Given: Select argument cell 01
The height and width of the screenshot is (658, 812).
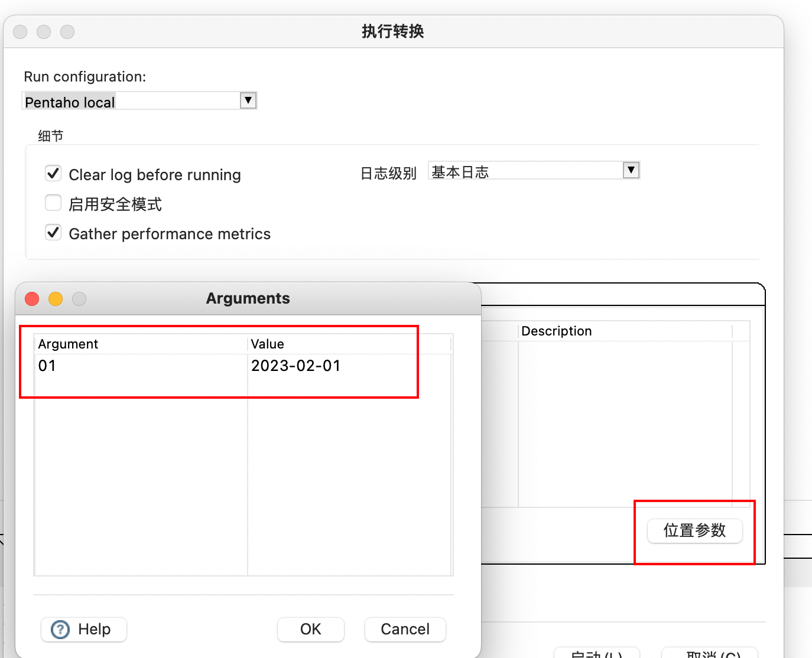Looking at the screenshot, I should point(141,366).
